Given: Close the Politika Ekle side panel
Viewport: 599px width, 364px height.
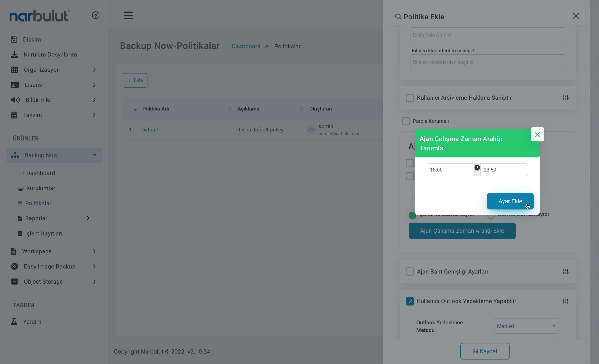Looking at the screenshot, I should click(576, 16).
